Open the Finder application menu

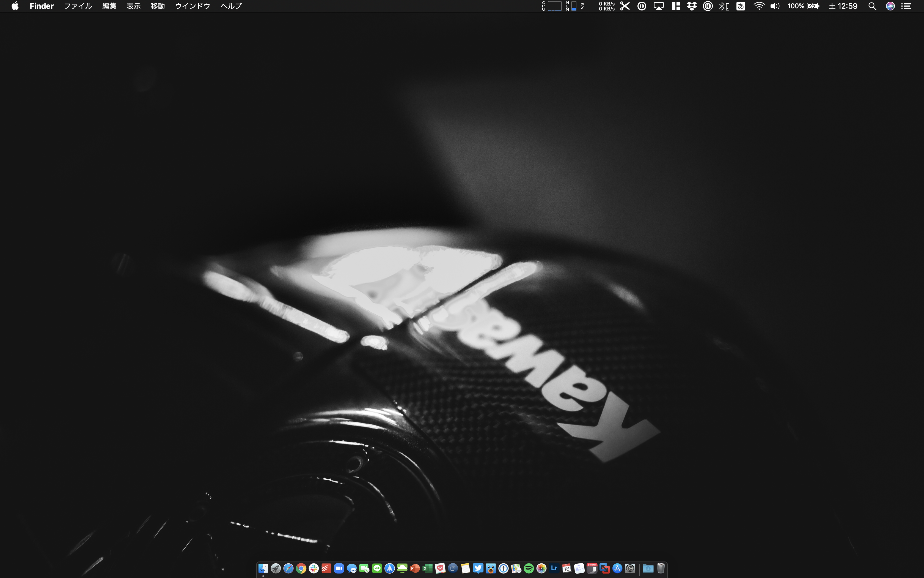[42, 6]
